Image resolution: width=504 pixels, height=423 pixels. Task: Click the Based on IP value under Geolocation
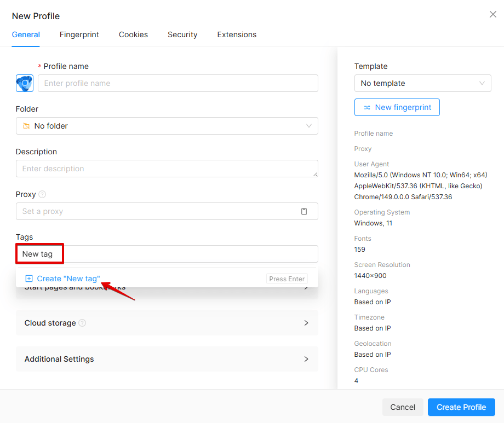click(373, 355)
